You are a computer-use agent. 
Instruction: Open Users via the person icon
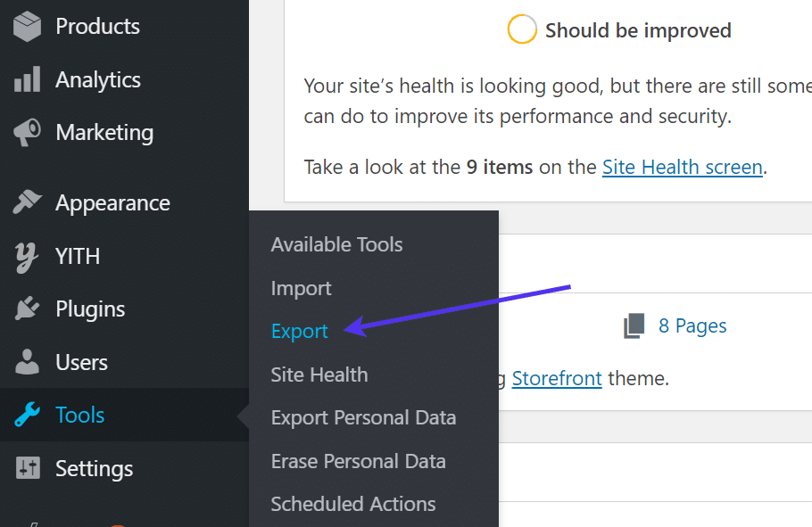[26, 362]
